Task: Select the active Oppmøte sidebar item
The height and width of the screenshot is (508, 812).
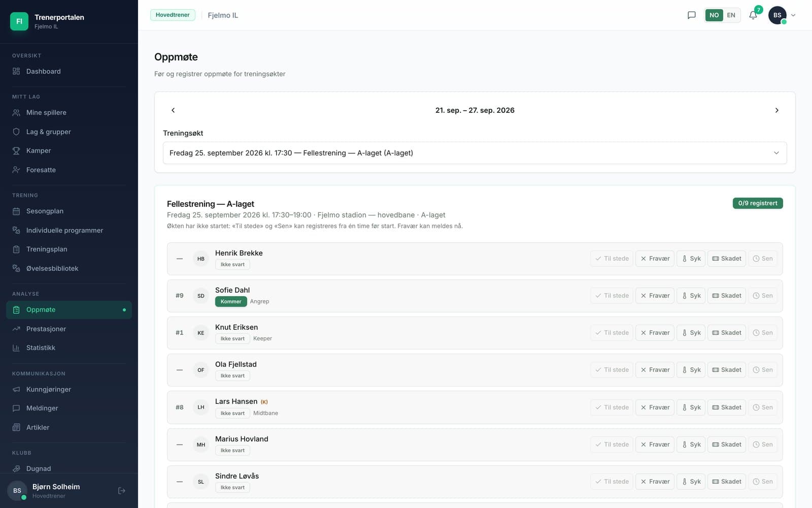Action: (69, 310)
